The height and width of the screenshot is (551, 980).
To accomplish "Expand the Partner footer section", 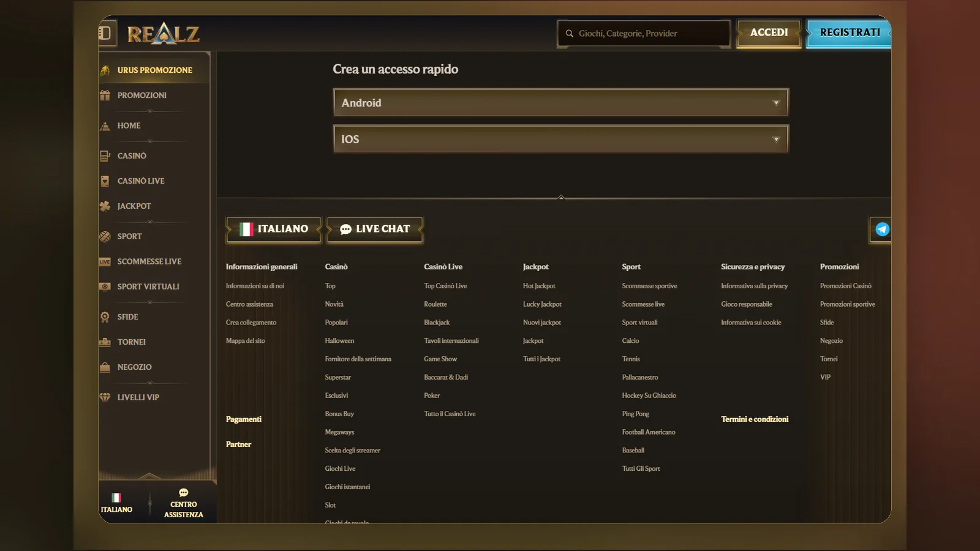I will click(239, 444).
